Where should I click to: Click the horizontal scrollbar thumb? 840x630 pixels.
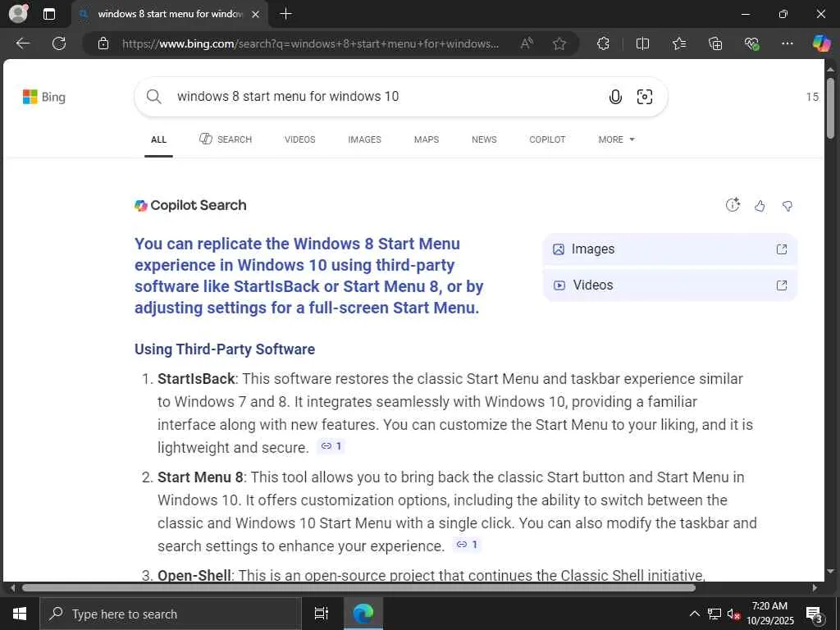click(358, 587)
